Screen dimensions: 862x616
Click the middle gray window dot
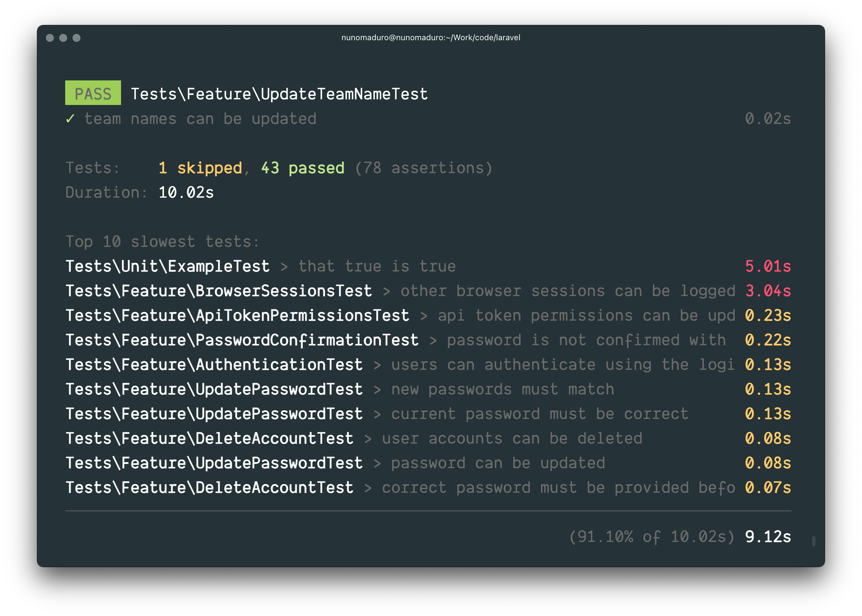63,38
